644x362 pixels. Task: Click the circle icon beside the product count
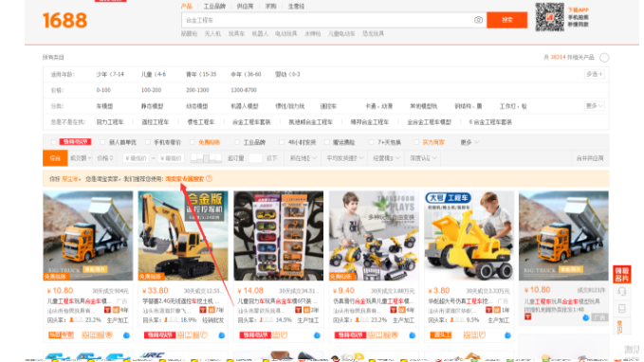(x=604, y=58)
